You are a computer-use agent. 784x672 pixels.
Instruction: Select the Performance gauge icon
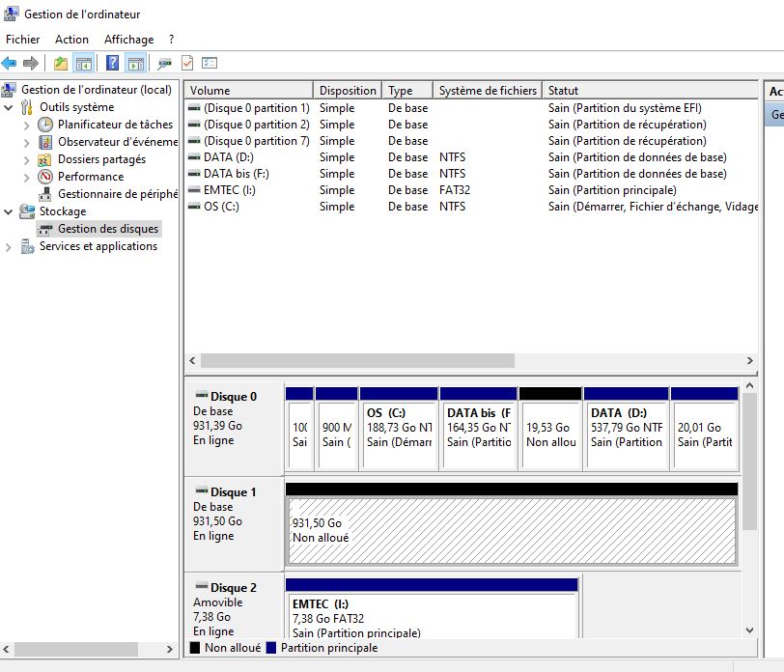pos(45,177)
